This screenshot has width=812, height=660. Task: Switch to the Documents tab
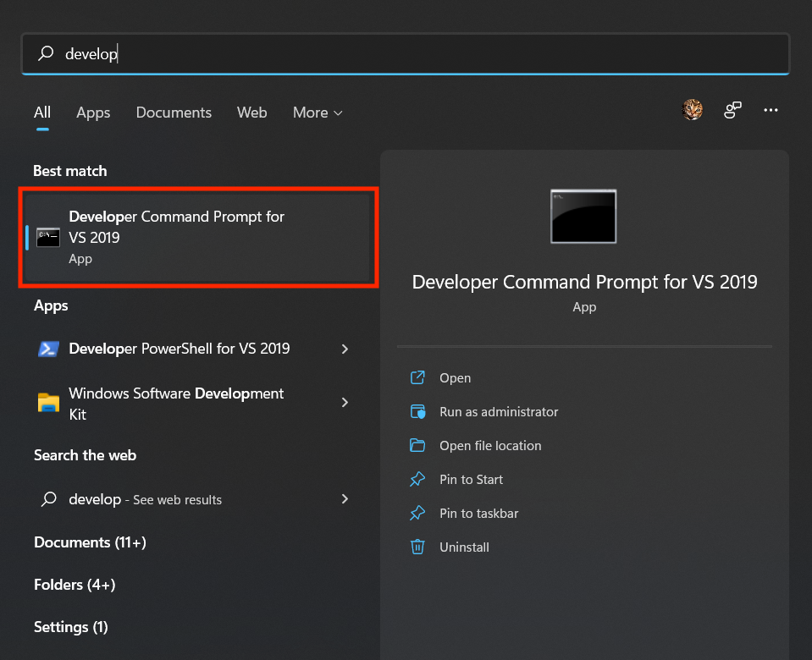pos(174,113)
